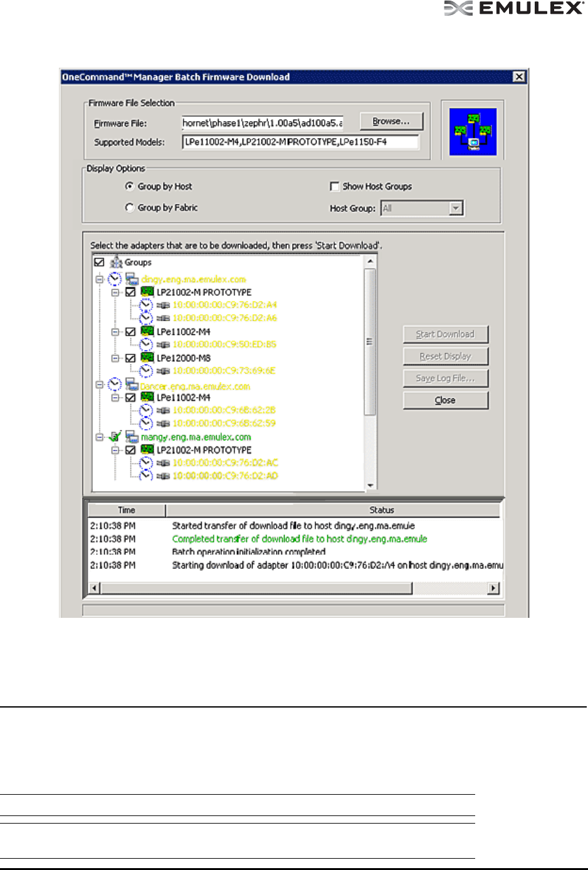588x870 pixels.
Task: Collapse the mangy.eng.ma.emulex.com host node
Action: tap(99, 437)
